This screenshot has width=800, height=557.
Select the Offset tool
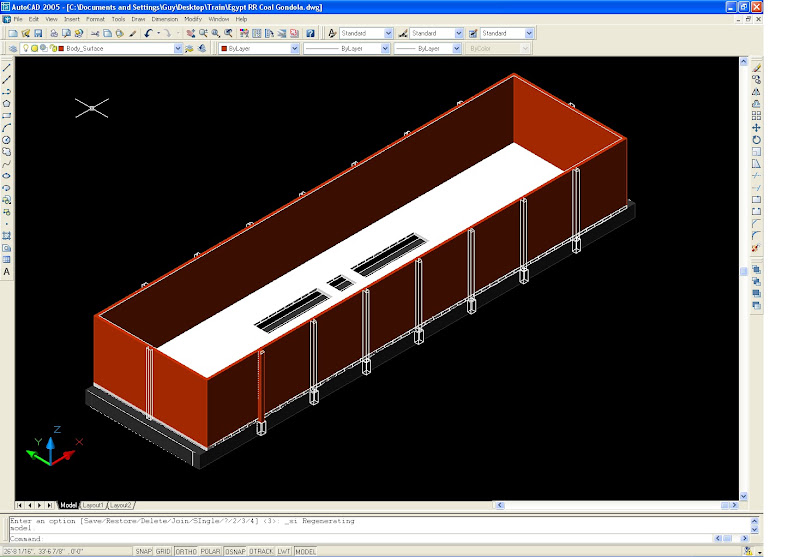click(756, 104)
